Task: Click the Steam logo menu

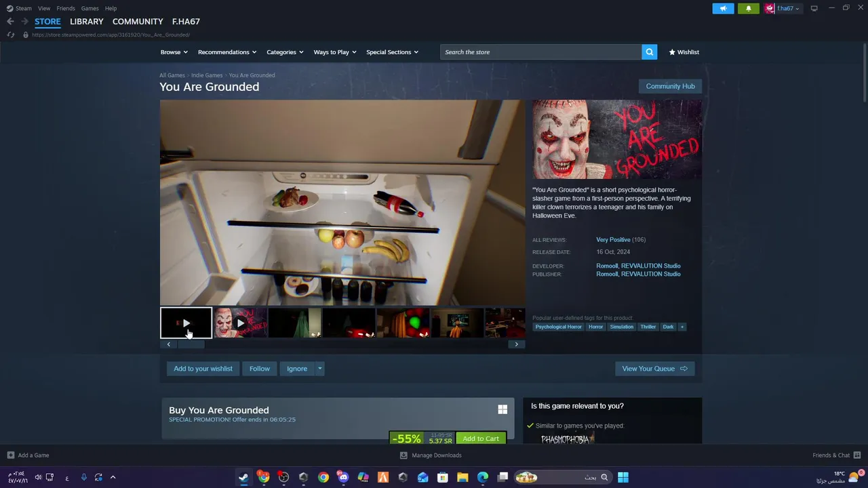Action: [x=19, y=8]
